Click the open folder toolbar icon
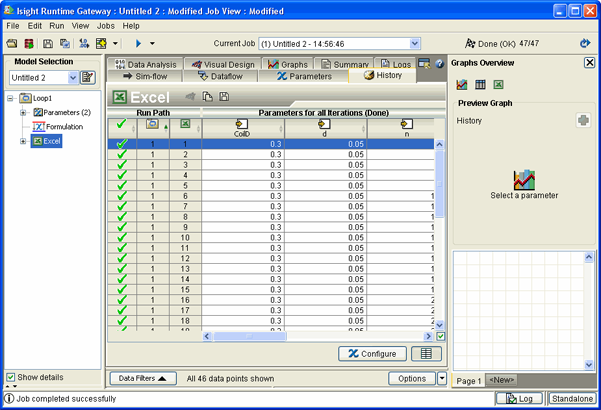The width and height of the screenshot is (601, 410). click(11, 44)
